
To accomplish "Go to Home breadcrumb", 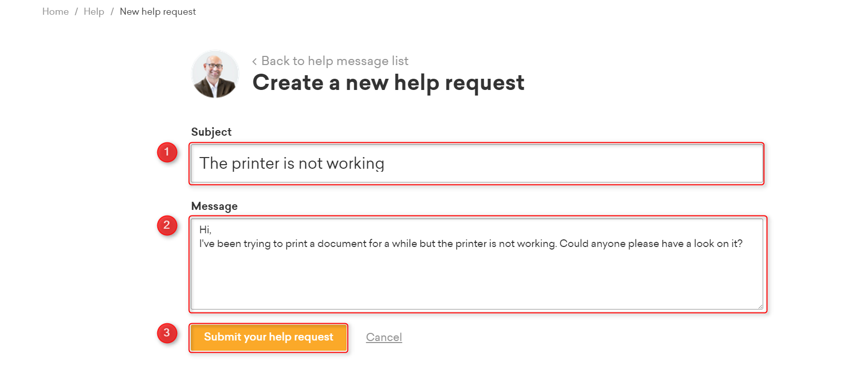I will (x=55, y=12).
